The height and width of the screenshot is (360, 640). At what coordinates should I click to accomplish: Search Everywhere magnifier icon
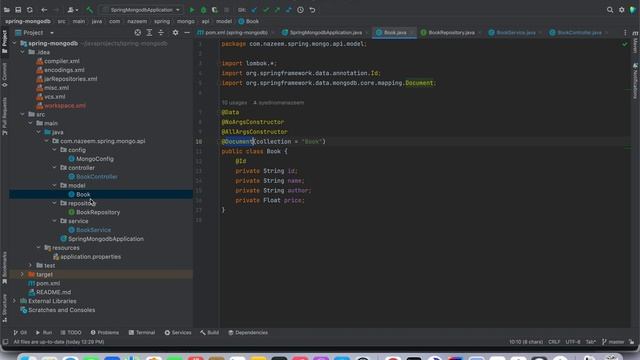pos(610,10)
